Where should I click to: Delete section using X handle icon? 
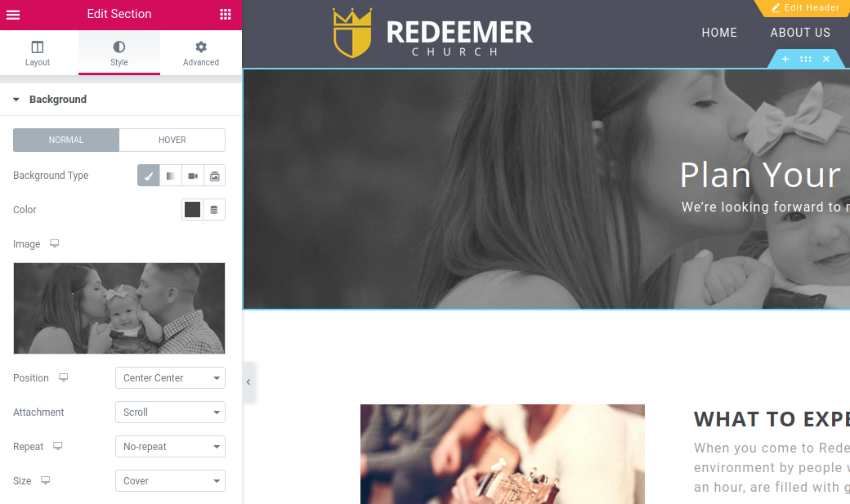click(x=826, y=59)
